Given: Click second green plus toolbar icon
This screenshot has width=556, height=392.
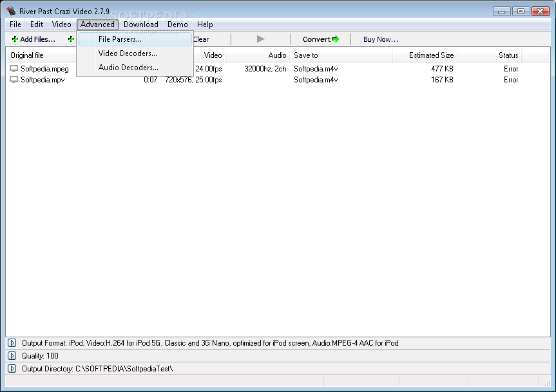Looking at the screenshot, I should pyautogui.click(x=72, y=39).
